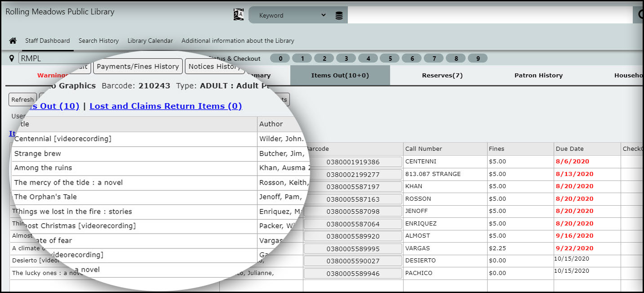Select call number DESIERTO cell
This screenshot has width=644, height=293.
(x=445, y=261)
